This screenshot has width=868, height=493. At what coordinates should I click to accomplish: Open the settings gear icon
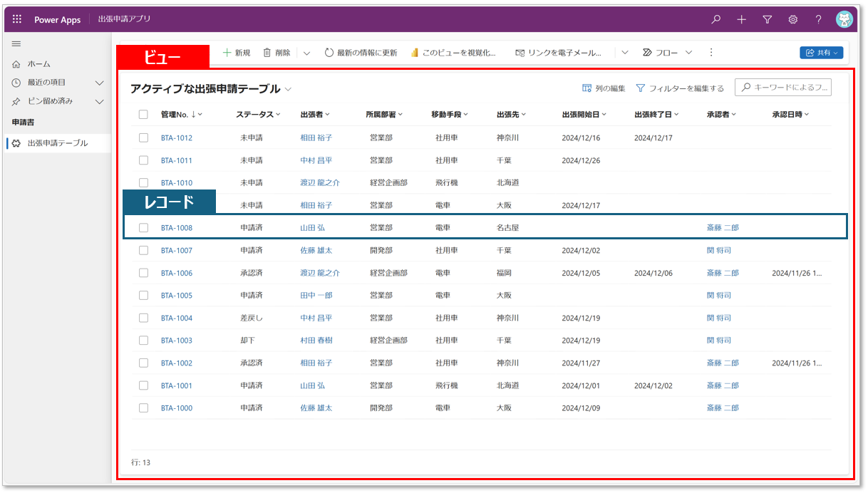point(792,19)
